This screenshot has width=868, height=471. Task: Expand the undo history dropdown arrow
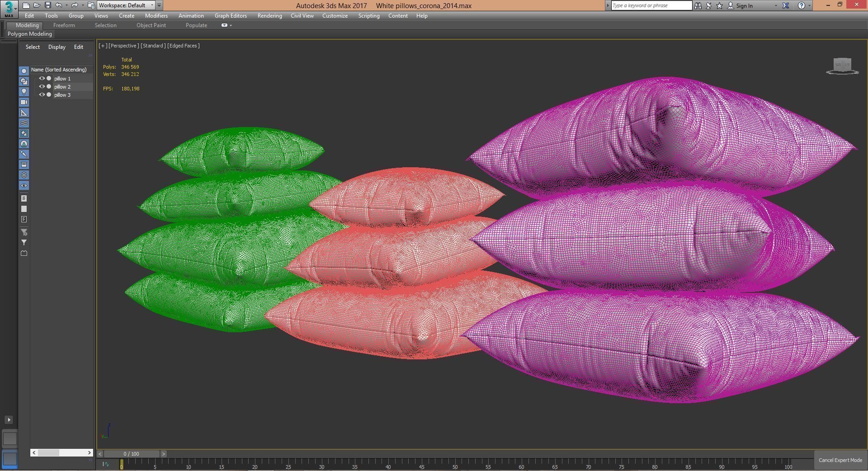point(66,5)
